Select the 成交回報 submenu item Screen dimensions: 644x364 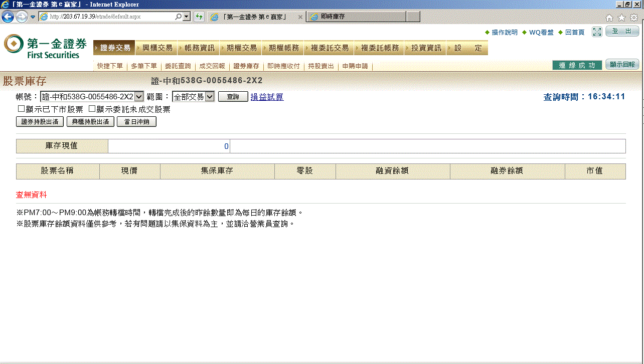[x=212, y=66]
